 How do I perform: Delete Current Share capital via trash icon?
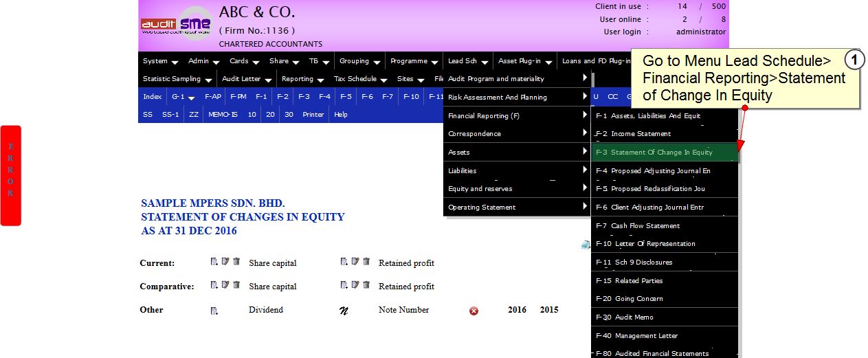(236, 262)
